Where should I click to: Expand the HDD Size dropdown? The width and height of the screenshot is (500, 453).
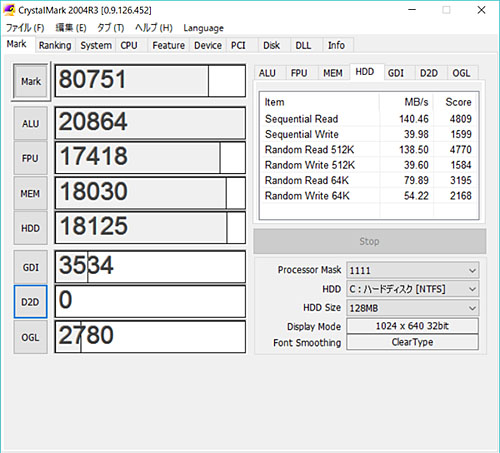pyautogui.click(x=413, y=308)
